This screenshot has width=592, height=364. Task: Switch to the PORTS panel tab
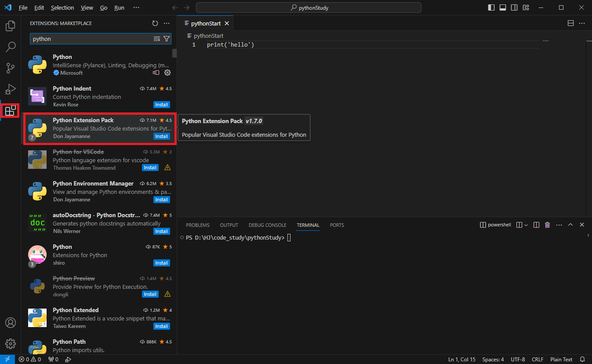tap(337, 225)
